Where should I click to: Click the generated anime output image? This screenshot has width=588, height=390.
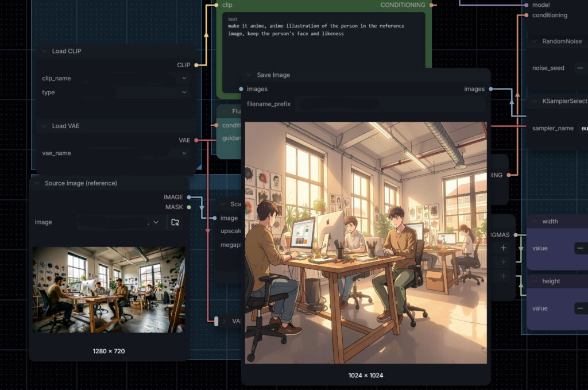pos(366,242)
